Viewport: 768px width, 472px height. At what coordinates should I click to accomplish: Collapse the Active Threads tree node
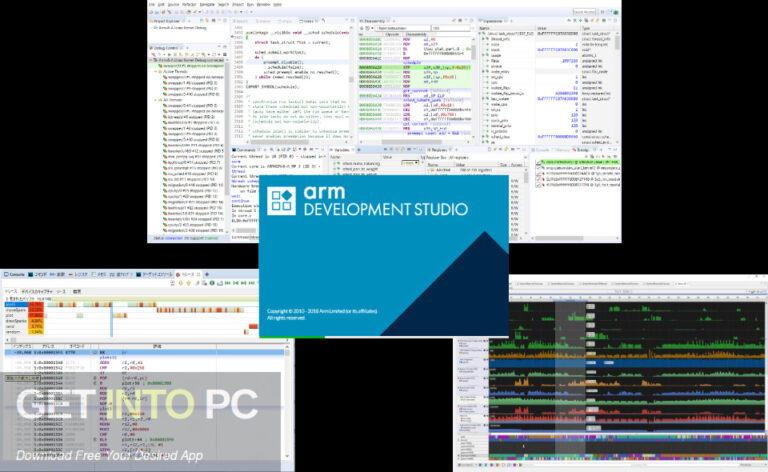click(156, 71)
